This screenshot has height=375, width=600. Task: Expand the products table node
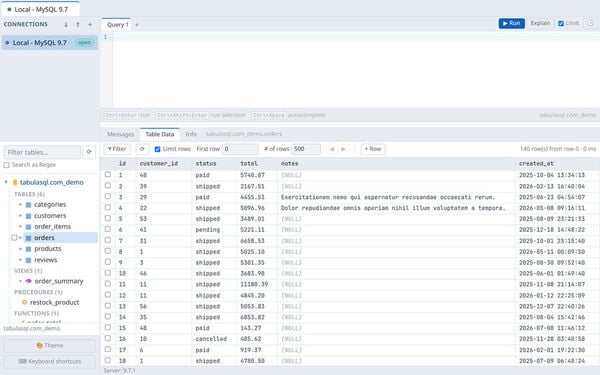point(20,249)
